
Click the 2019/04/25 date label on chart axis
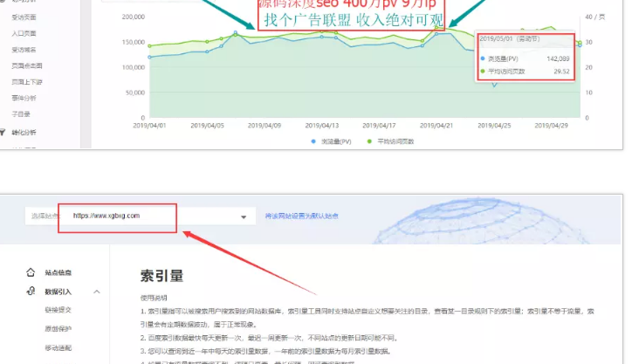point(494,126)
